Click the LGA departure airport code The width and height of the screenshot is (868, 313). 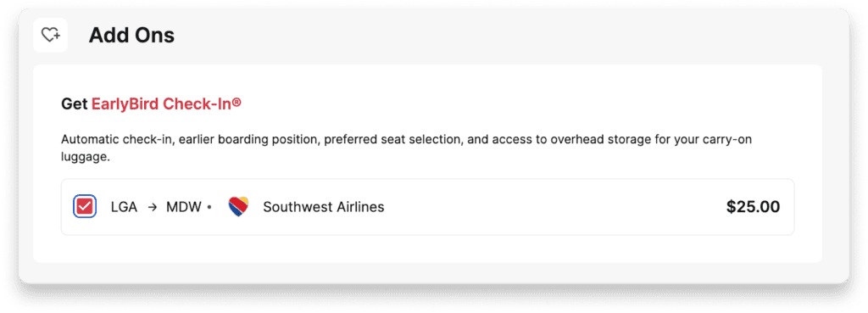124,207
